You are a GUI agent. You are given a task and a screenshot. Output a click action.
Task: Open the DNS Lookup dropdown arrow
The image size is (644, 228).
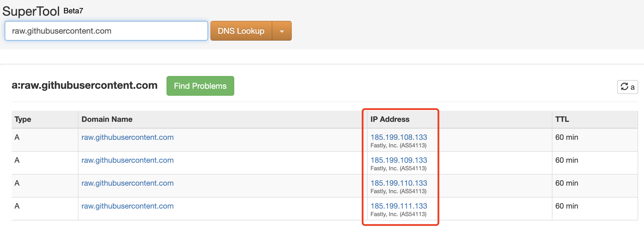coord(282,31)
